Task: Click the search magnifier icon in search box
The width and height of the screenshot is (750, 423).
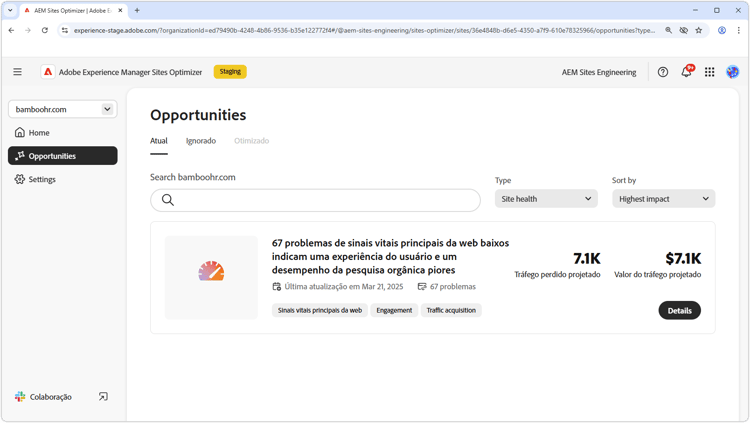Action: (167, 200)
